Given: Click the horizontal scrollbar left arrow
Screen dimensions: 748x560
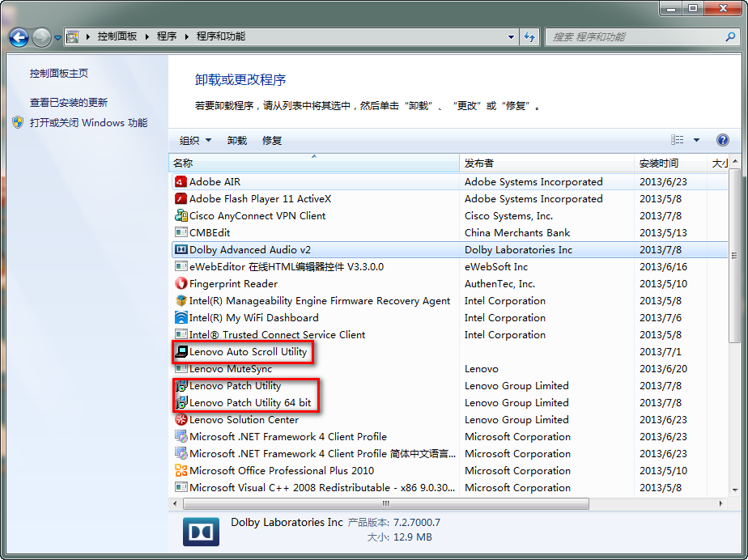Looking at the screenshot, I should click(x=175, y=503).
